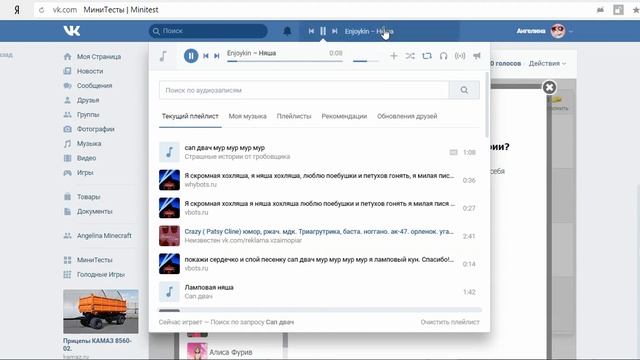Click the headphones similar-tracks icon
Viewport: 640px width, 360px height.
[443, 56]
